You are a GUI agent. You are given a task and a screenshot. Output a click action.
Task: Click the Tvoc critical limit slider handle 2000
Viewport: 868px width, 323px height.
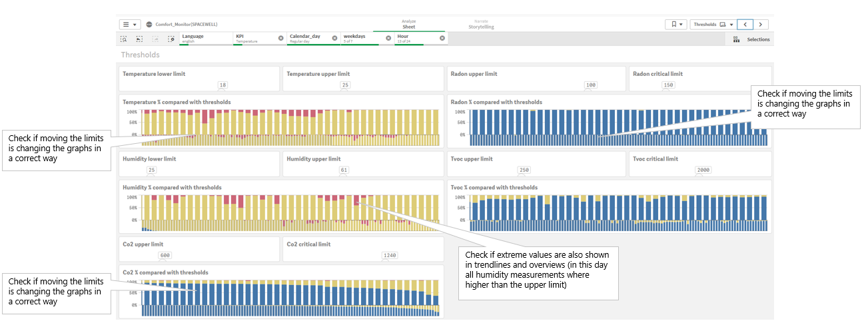(x=703, y=170)
